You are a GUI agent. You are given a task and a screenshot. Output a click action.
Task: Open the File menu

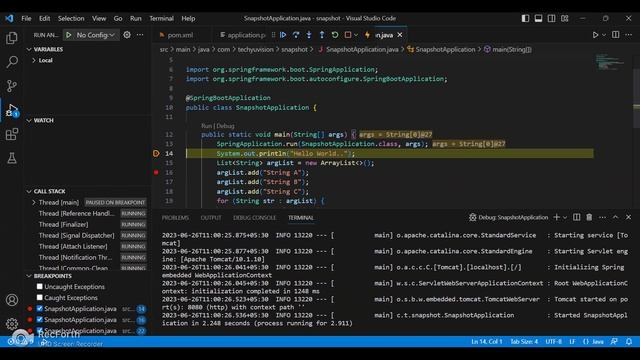point(26,18)
